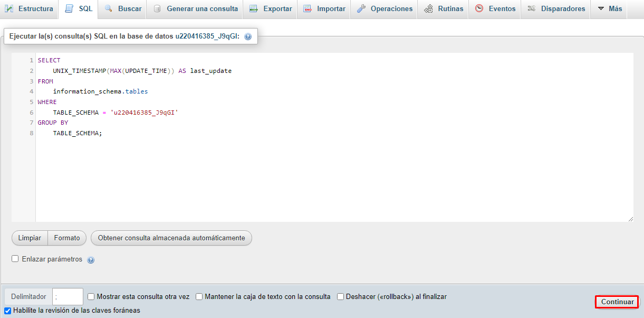Switch to the Disparadores tab
The image size is (644, 318).
pos(556,9)
